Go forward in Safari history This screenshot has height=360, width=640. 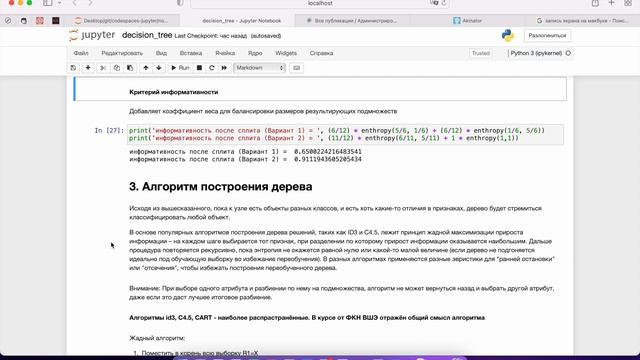(90, 3)
